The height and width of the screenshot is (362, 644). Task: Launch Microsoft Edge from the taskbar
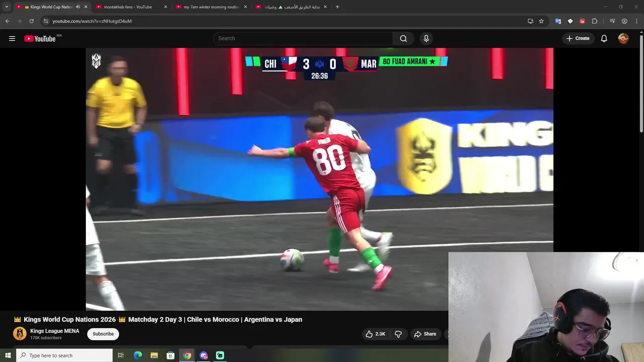tap(137, 355)
